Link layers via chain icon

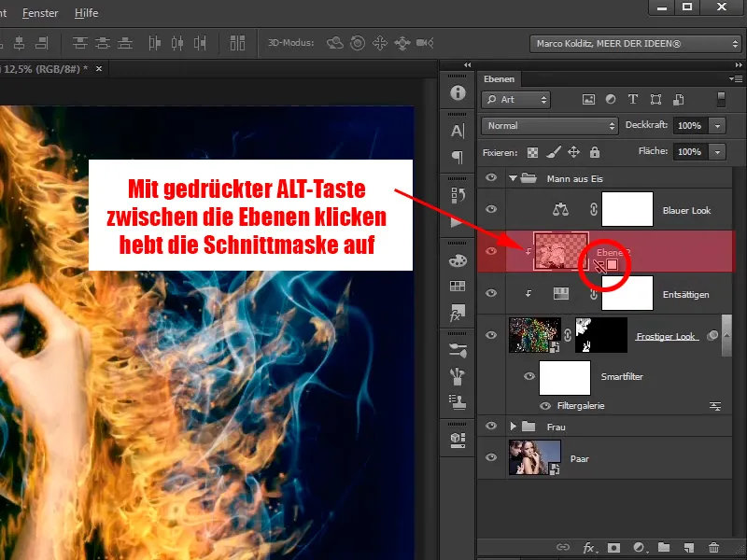pyautogui.click(x=563, y=547)
